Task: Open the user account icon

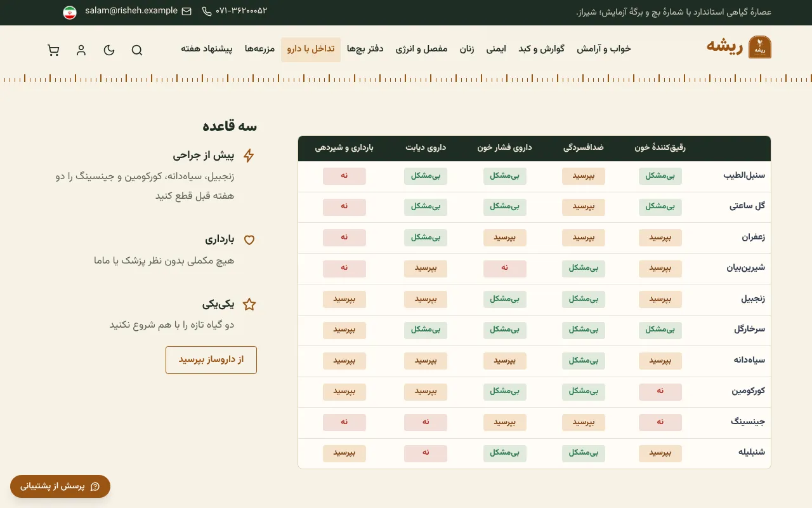Action: (x=81, y=50)
